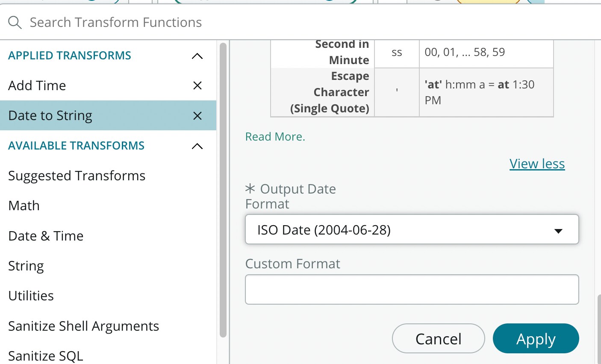Screen dimensions: 601x364
Task: Collapse the Applied Transforms section
Action: [197, 56]
